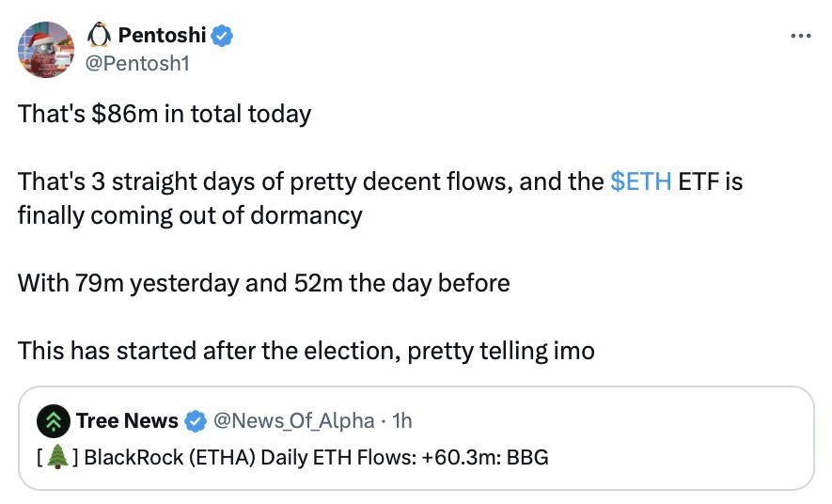Screen dimensions: 832x504
Task: Open the Pentoshi display name link
Action: [x=161, y=36]
